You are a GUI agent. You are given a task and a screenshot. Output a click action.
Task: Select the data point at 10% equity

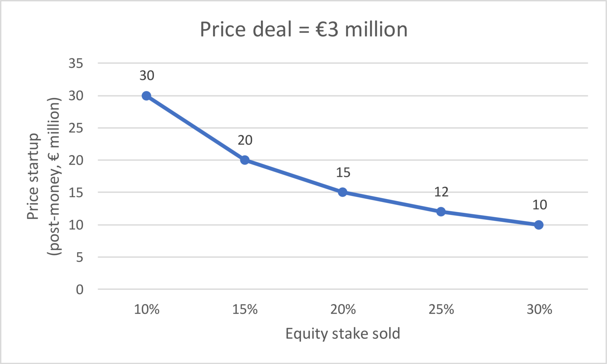click(146, 96)
